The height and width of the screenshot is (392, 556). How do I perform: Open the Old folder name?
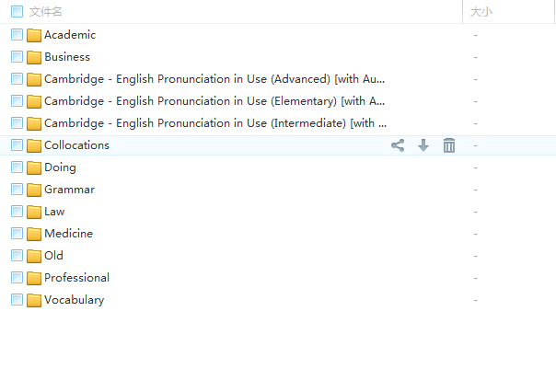pyautogui.click(x=53, y=255)
